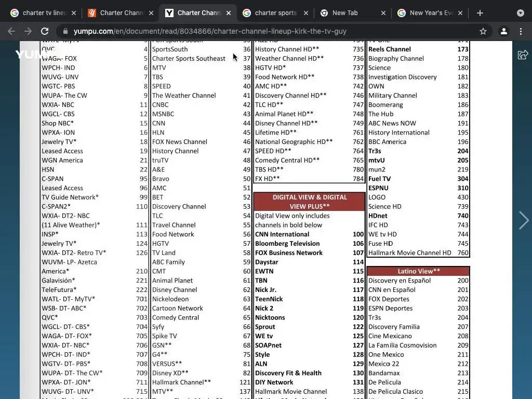Click 'Investigation Discovery' entry
Screen dimensions: 532x399
point(403,77)
